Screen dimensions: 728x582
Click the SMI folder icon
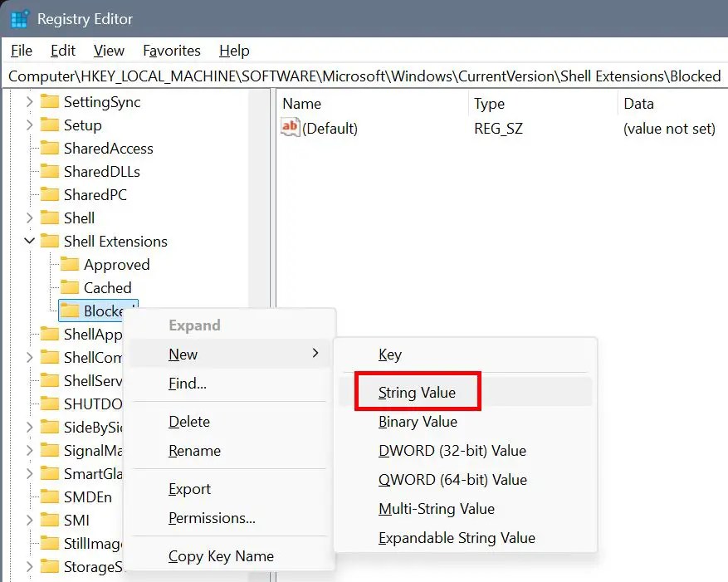pos(50,520)
